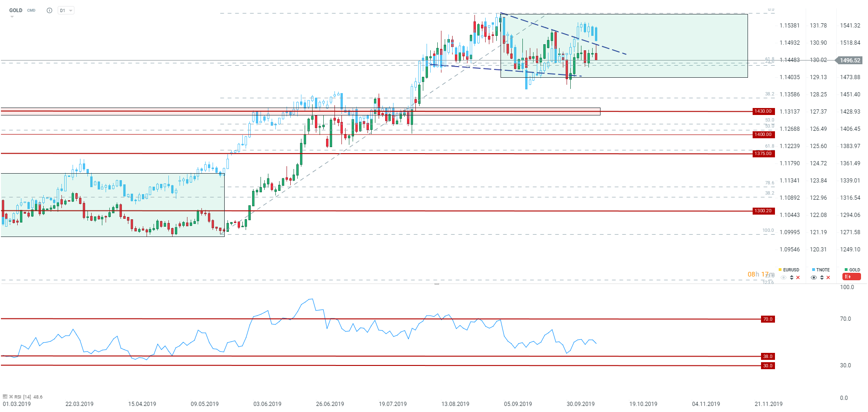Click the 1271.58 price axis value

tap(850, 232)
